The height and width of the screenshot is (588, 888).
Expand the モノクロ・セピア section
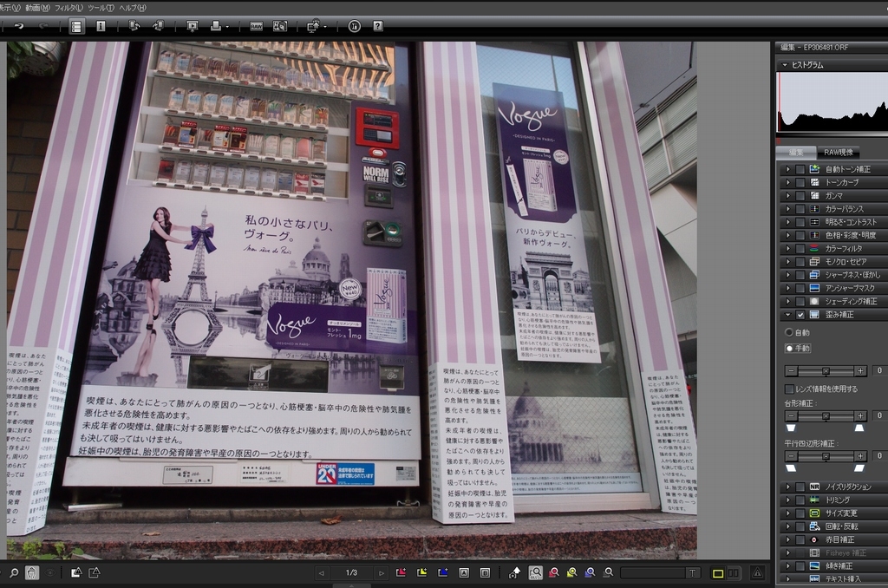pos(787,262)
